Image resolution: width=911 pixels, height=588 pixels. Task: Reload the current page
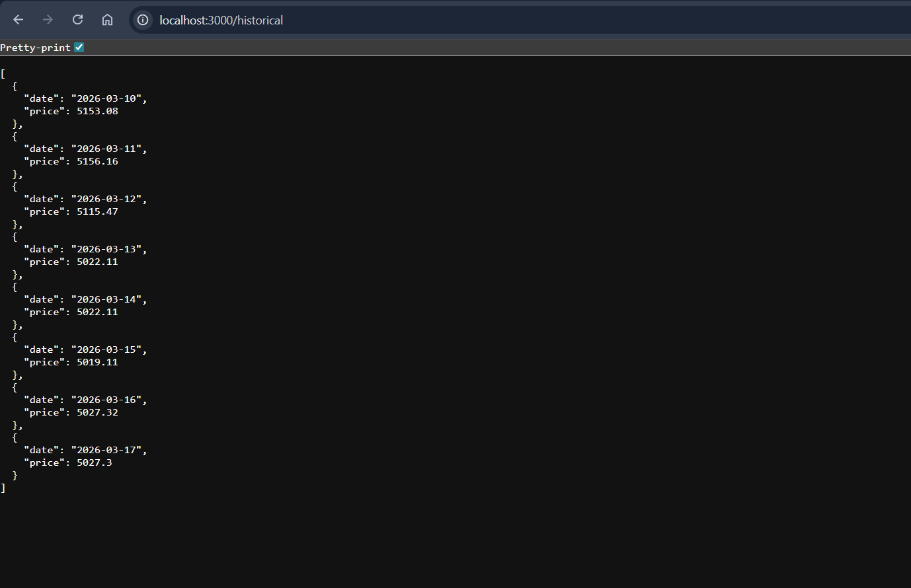(x=77, y=20)
